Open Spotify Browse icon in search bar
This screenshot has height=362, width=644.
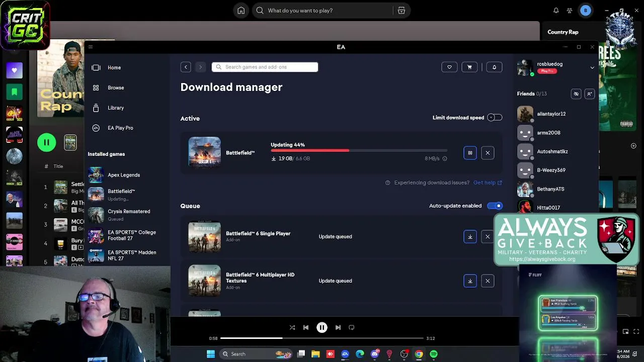pyautogui.click(x=401, y=11)
